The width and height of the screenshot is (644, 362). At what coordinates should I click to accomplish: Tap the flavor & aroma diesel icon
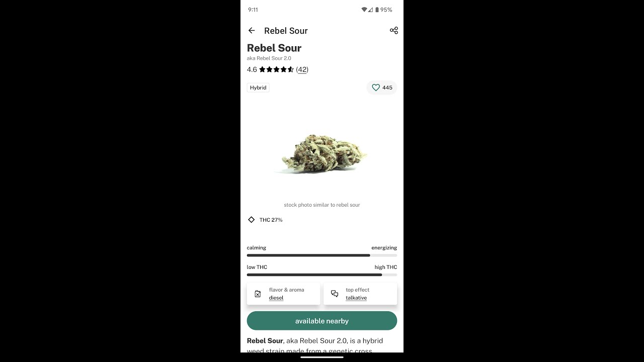click(258, 294)
